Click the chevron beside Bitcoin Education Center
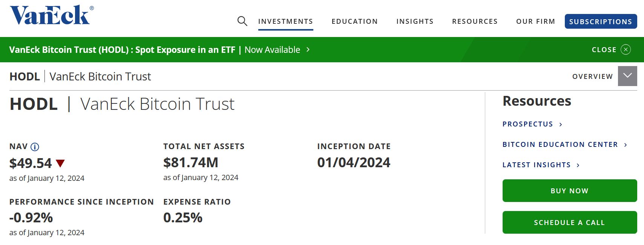This screenshot has width=644, height=245. click(626, 145)
